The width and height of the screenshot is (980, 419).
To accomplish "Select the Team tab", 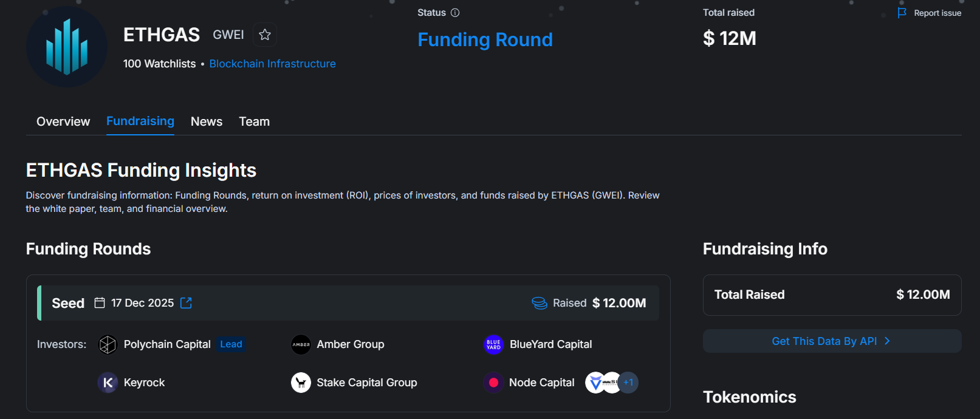I will (254, 121).
